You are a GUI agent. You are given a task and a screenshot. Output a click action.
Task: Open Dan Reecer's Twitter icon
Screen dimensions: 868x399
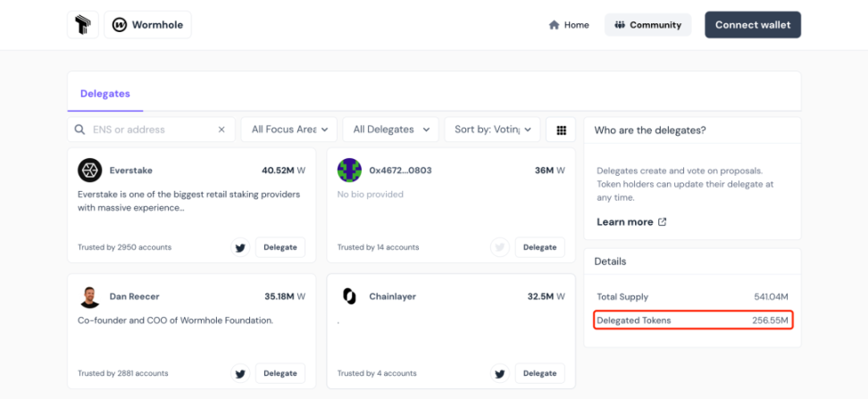[x=240, y=373]
